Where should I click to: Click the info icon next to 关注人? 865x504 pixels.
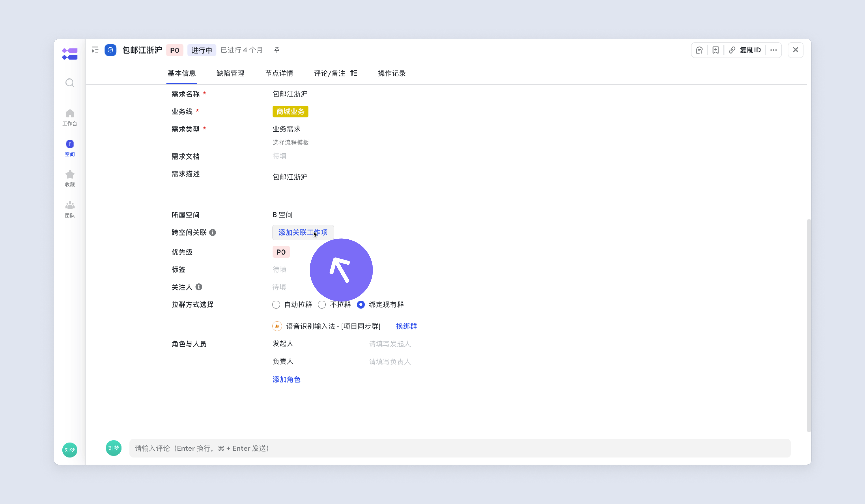point(199,287)
